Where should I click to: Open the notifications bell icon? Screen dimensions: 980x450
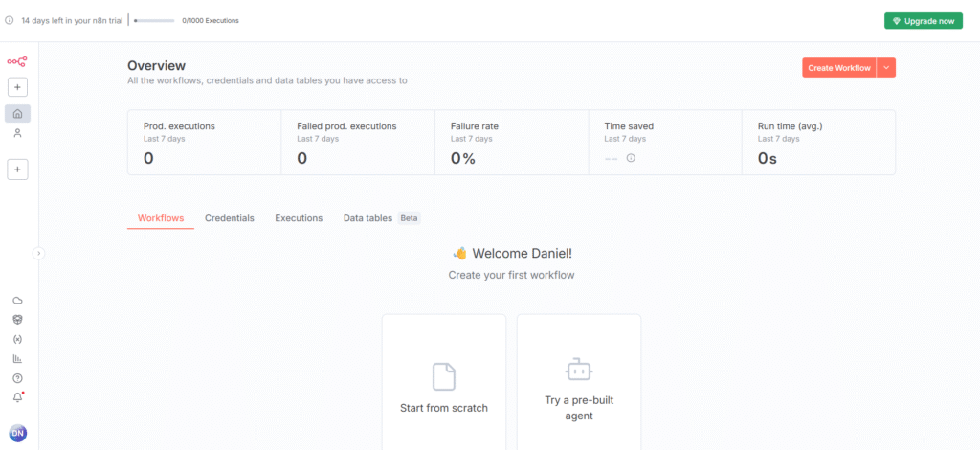[17, 397]
